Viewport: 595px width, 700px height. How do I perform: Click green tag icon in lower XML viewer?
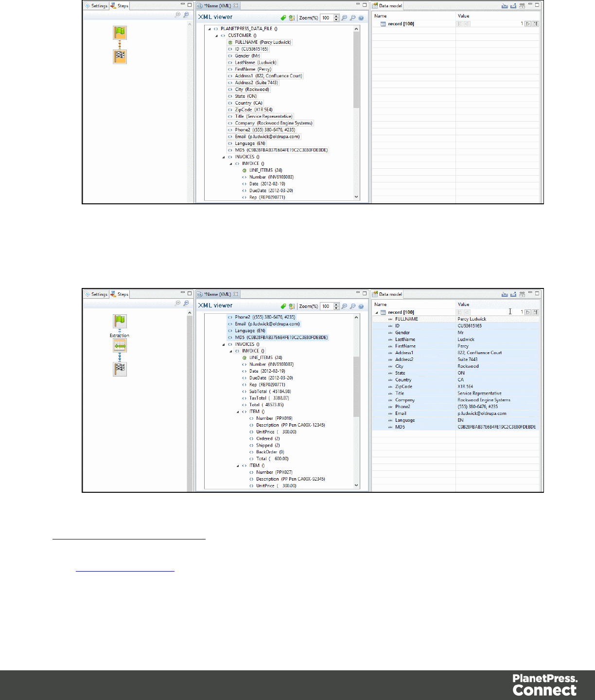click(283, 306)
